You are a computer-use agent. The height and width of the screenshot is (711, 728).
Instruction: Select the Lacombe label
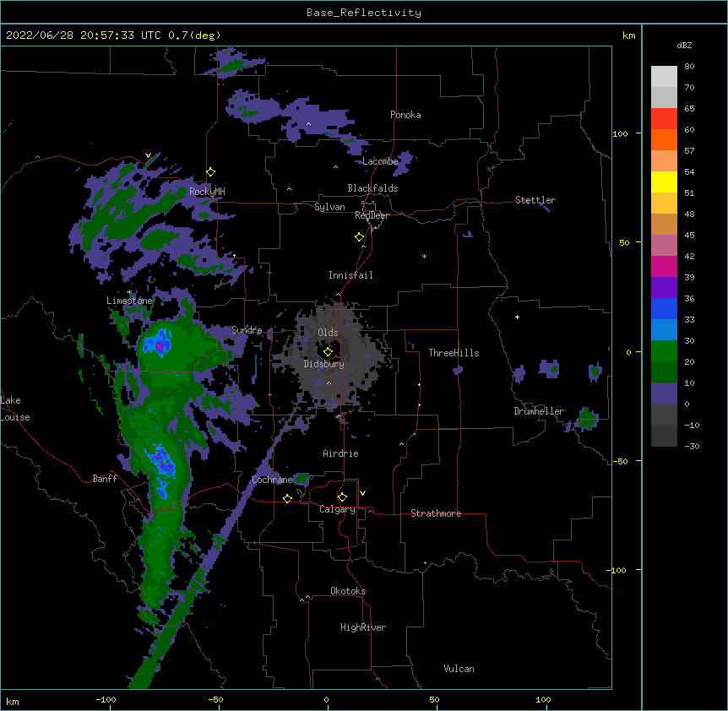coord(380,161)
